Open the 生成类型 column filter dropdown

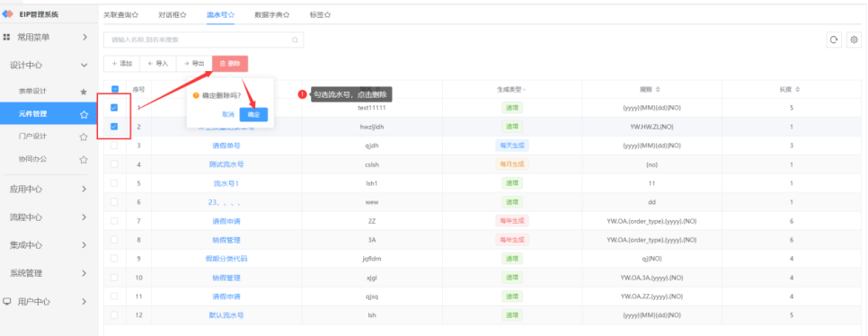(524, 89)
